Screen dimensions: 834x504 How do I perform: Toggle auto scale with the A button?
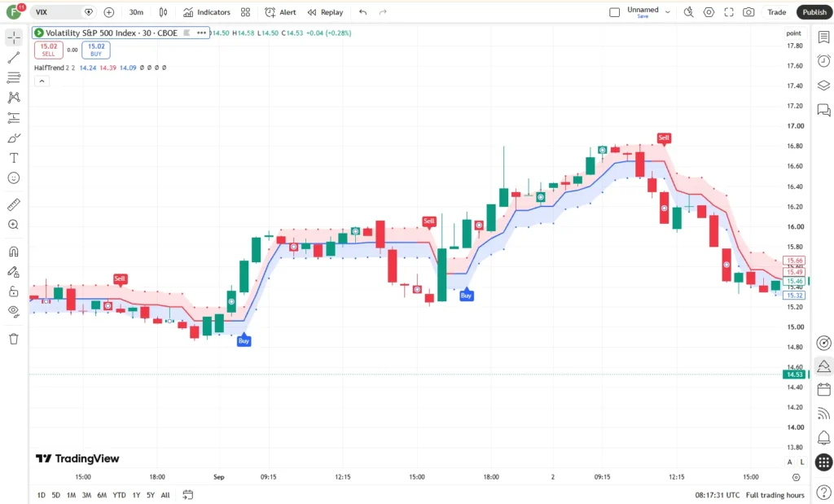tap(790, 462)
